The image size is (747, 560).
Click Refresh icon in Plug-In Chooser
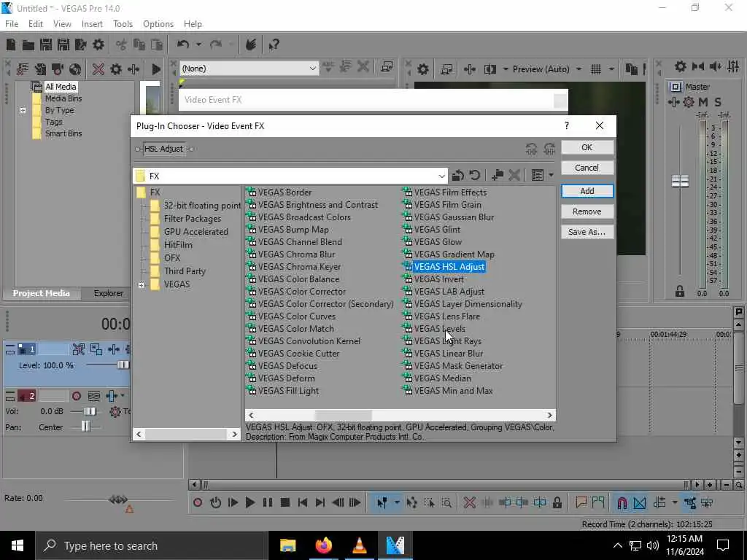(x=474, y=176)
